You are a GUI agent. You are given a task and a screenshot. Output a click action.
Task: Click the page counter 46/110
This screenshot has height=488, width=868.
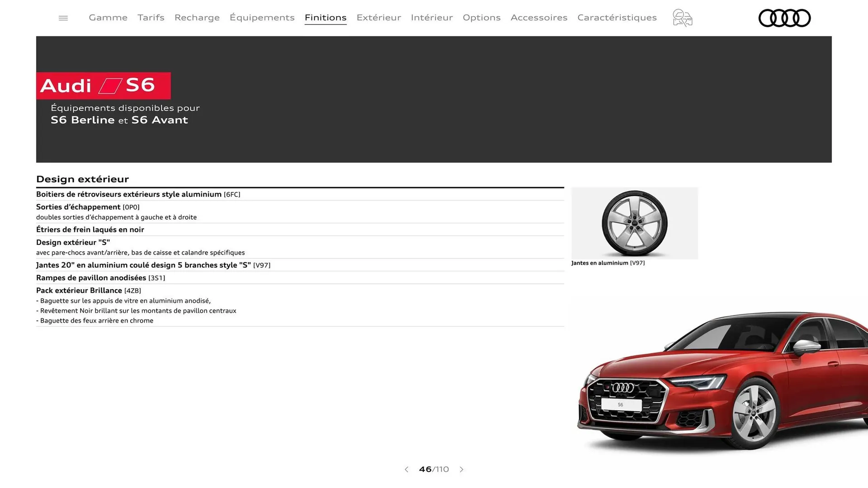pos(434,469)
